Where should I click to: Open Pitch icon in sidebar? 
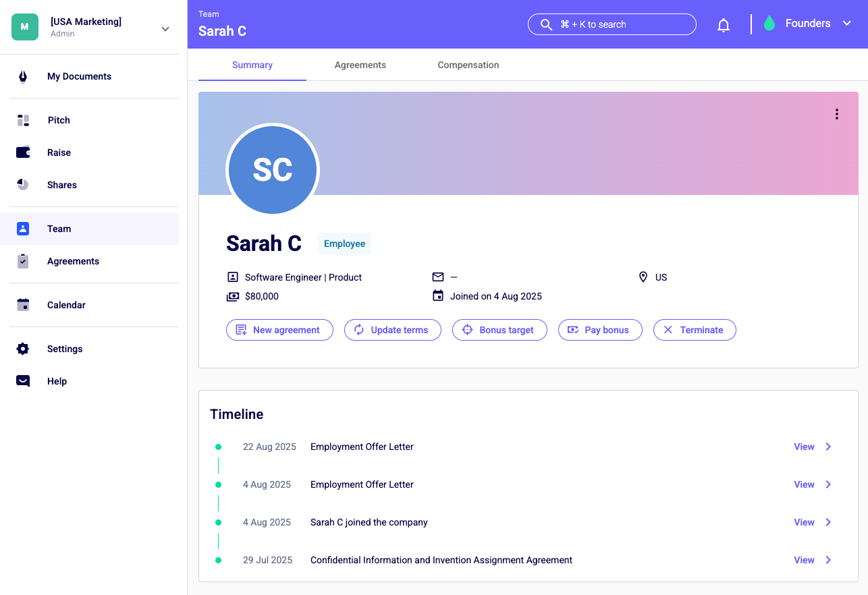click(23, 120)
